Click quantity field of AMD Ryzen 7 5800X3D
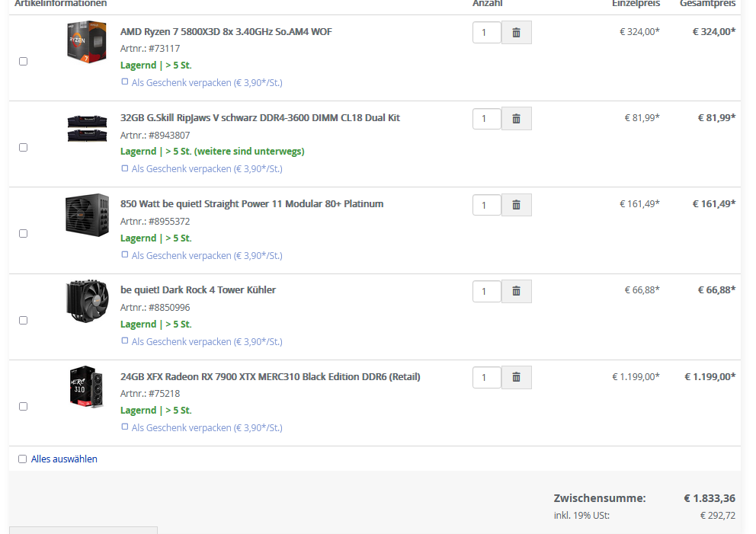756x534 pixels. 487,32
